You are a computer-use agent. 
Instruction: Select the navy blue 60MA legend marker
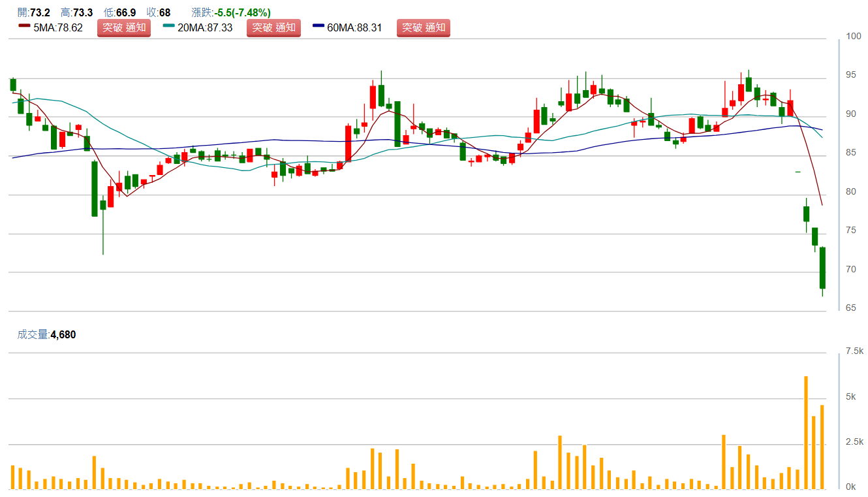(318, 26)
